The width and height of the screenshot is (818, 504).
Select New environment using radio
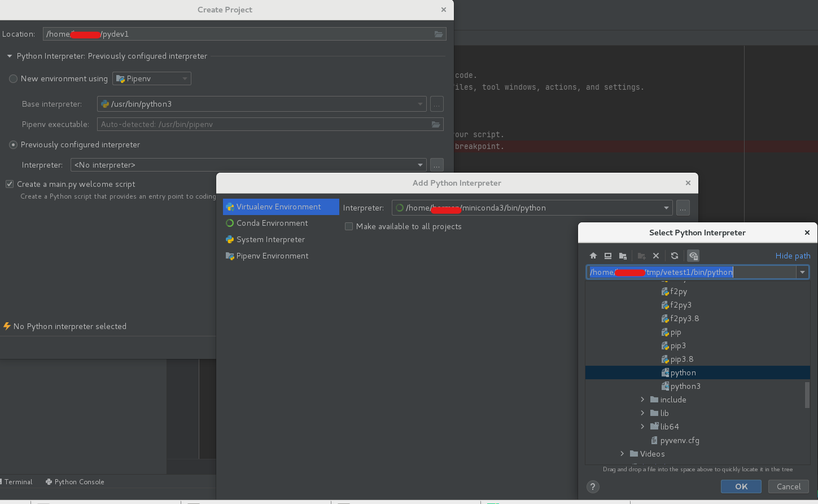pyautogui.click(x=13, y=78)
